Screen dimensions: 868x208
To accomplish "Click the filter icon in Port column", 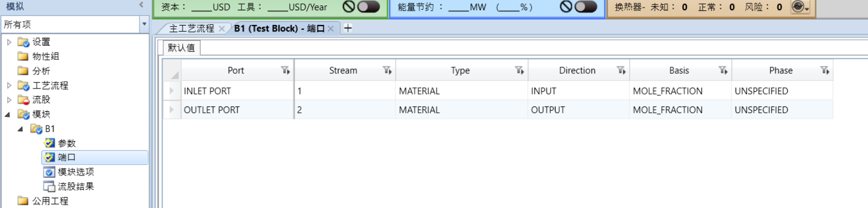I will [285, 70].
